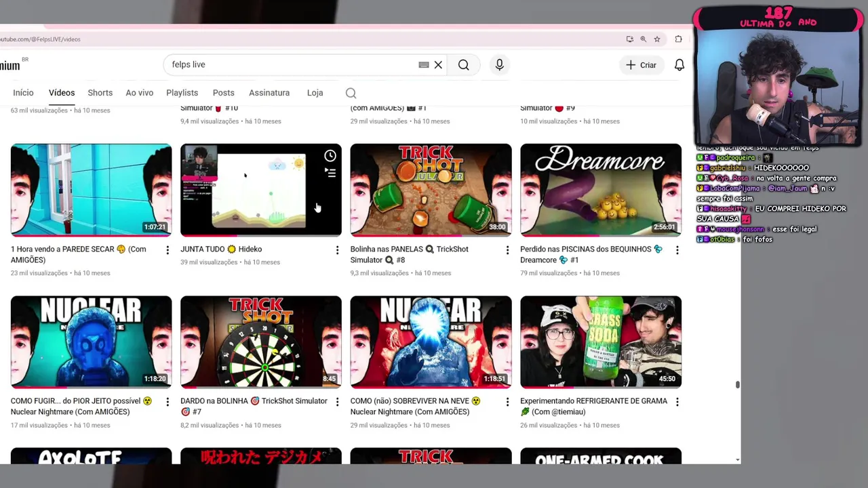Click the streamer webcam overlay
Image resolution: width=868 pixels, height=488 pixels.
pyautogui.click(x=777, y=88)
